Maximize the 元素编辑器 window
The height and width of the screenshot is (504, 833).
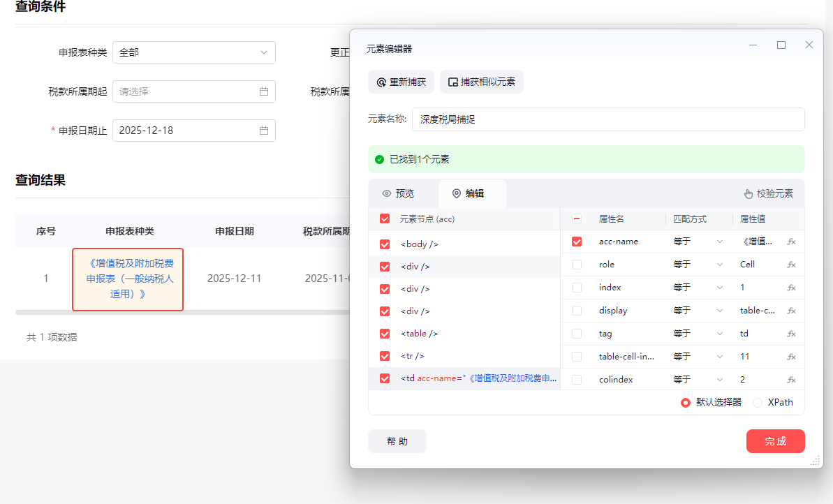coord(781,45)
